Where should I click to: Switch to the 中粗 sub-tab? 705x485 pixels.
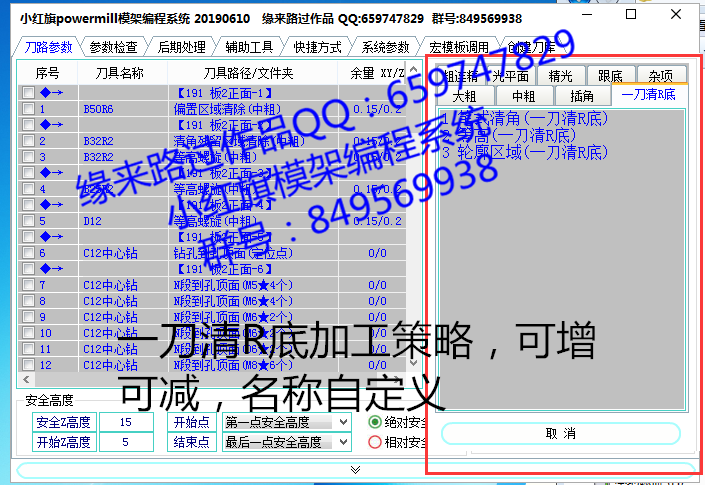pyautogui.click(x=524, y=96)
